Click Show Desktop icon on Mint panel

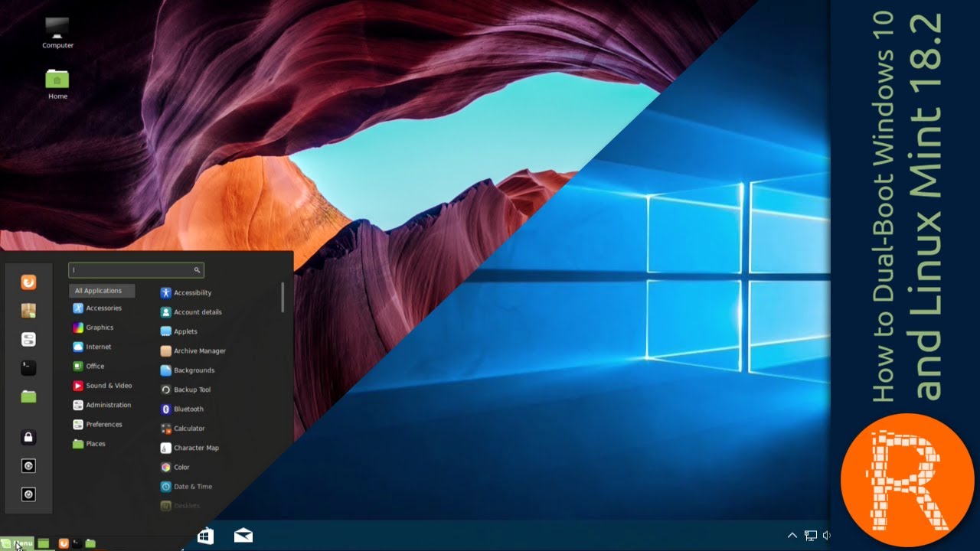coord(44,543)
